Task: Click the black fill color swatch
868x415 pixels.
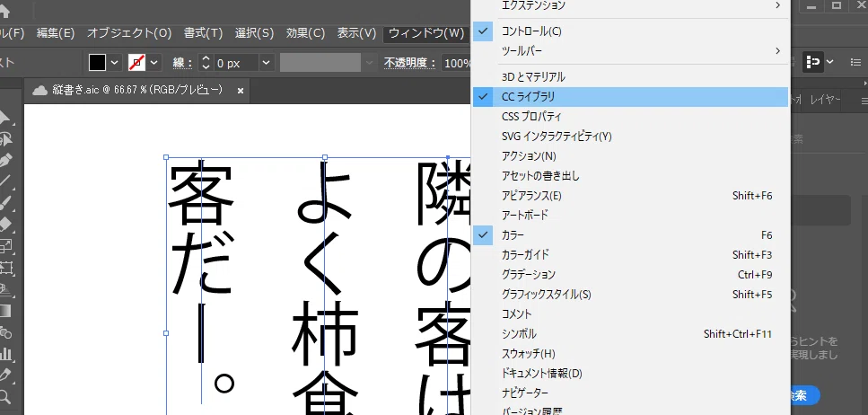Action: 98,63
